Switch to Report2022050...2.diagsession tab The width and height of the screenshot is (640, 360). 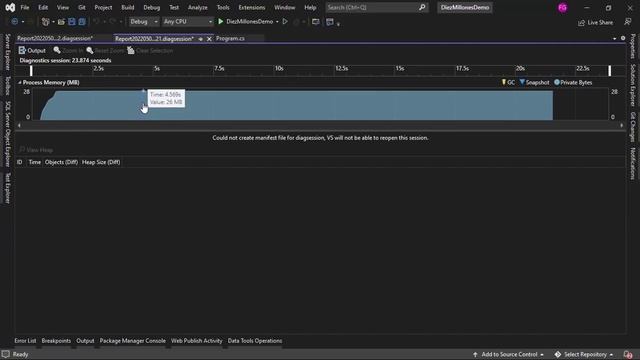[x=55, y=38]
